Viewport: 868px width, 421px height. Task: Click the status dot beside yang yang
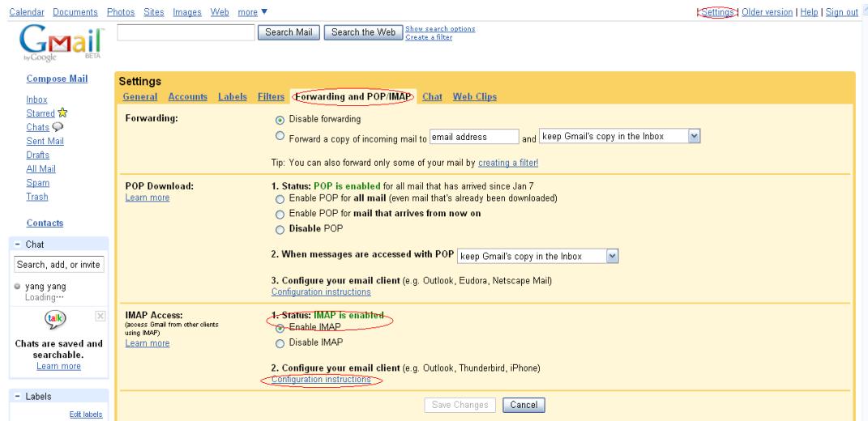coord(18,287)
